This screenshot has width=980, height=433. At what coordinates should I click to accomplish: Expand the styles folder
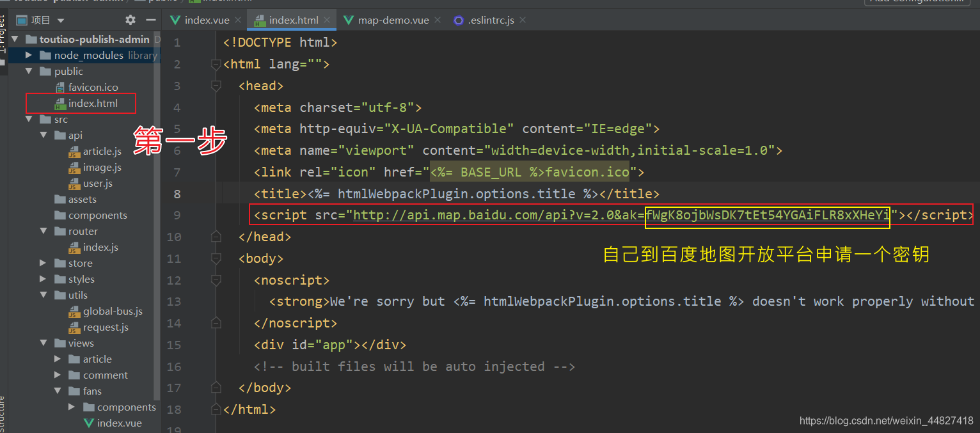pyautogui.click(x=43, y=279)
